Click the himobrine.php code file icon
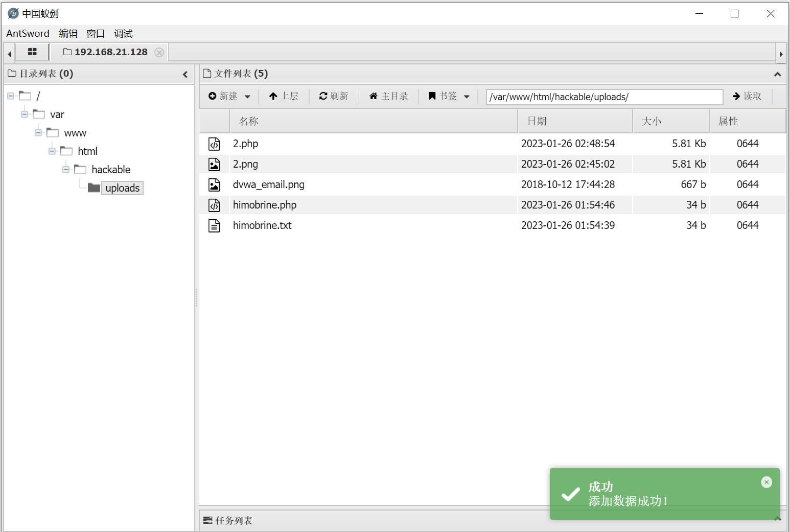This screenshot has width=790, height=532. (214, 205)
